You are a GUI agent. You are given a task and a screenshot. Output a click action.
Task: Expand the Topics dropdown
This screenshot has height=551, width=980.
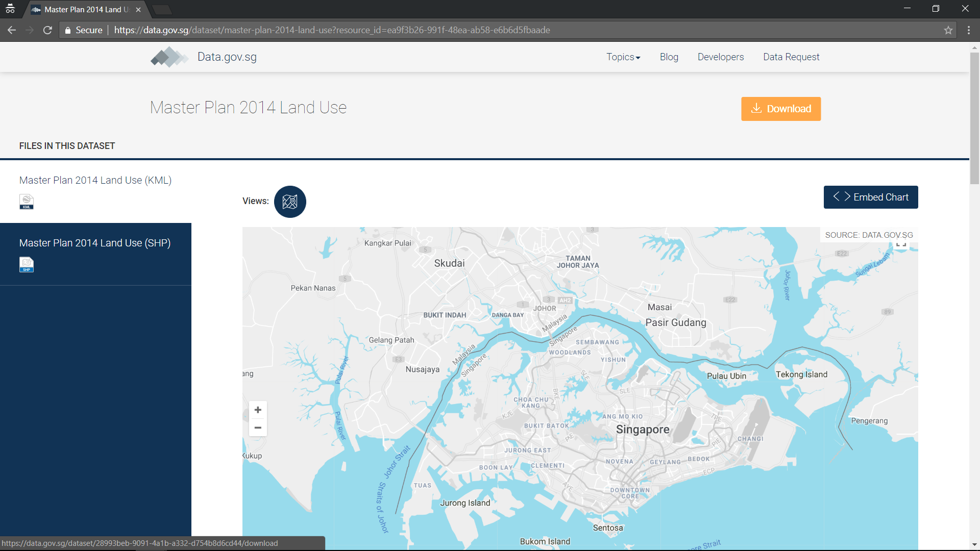point(623,57)
